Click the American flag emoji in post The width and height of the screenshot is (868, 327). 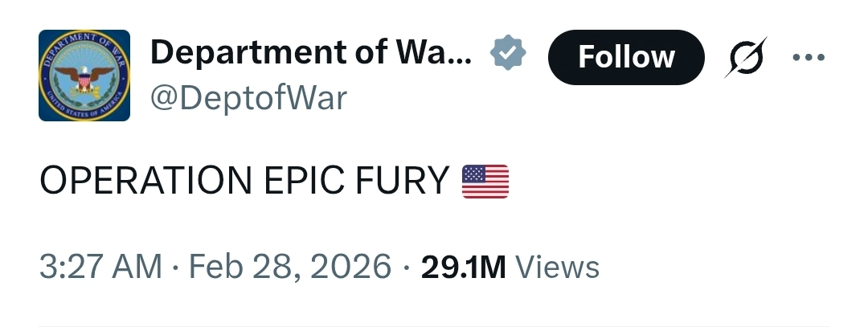(485, 182)
